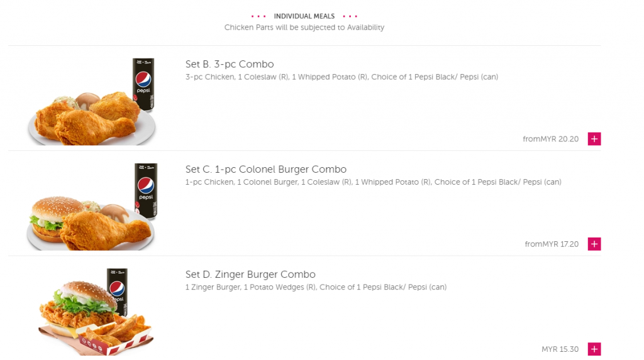Add Set B 3-pc Combo with plus icon
644x360 pixels.
594,139
